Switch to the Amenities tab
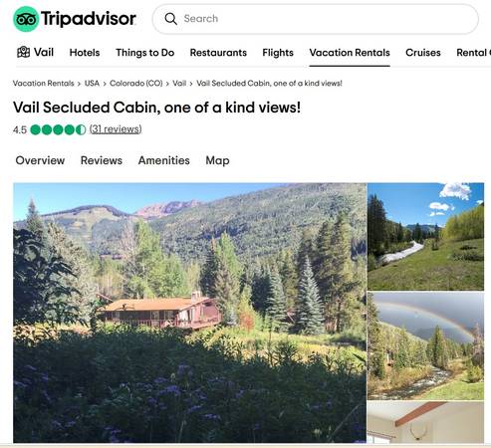The width and height of the screenshot is (491, 448). 164,160
